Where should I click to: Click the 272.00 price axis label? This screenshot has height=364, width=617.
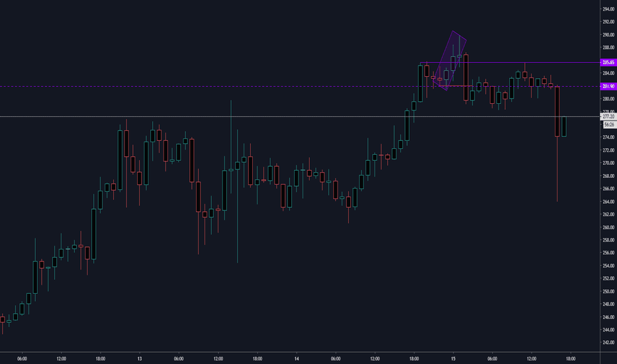click(x=608, y=150)
